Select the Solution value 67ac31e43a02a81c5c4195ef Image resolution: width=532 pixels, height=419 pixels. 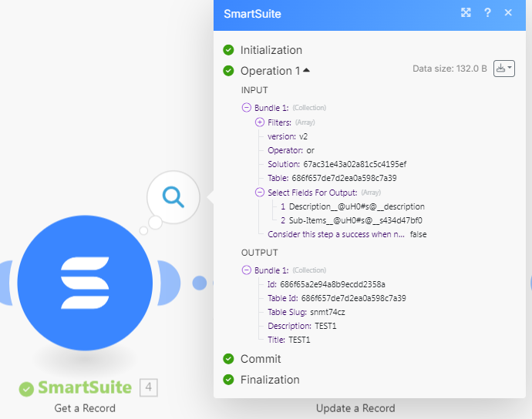click(355, 164)
